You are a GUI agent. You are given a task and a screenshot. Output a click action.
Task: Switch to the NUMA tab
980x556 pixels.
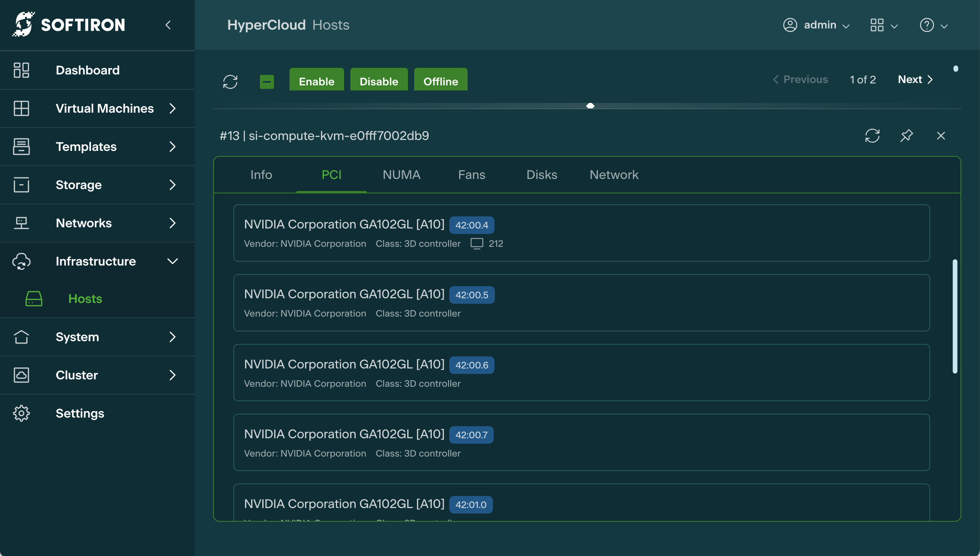[401, 175]
